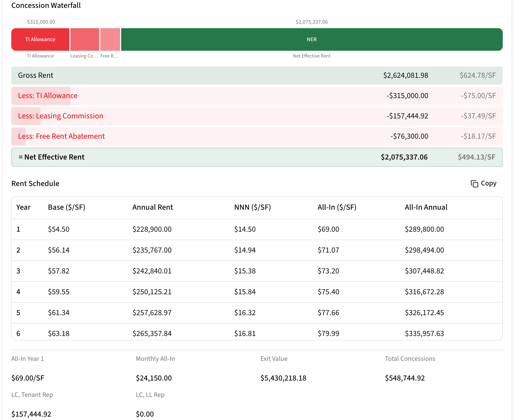Click the $494.13/SF net effective rate
Viewport: 514px width, 420px height.
[x=477, y=157]
